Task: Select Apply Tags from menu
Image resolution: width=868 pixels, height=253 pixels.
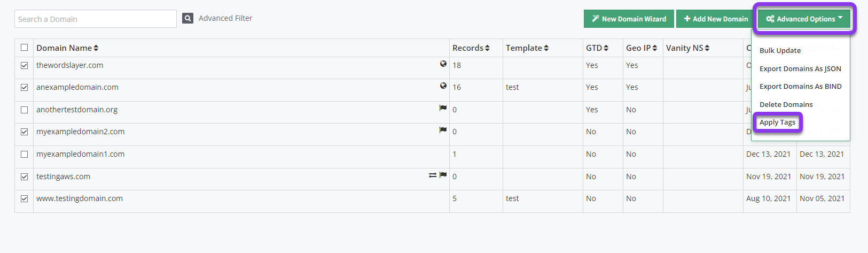Action: [777, 122]
